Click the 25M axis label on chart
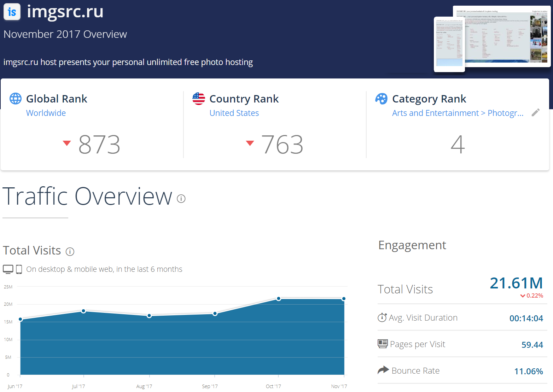 click(x=8, y=287)
